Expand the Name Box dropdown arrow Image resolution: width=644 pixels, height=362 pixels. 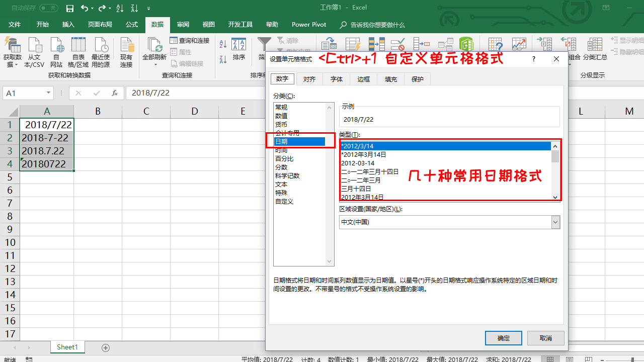[x=48, y=93]
